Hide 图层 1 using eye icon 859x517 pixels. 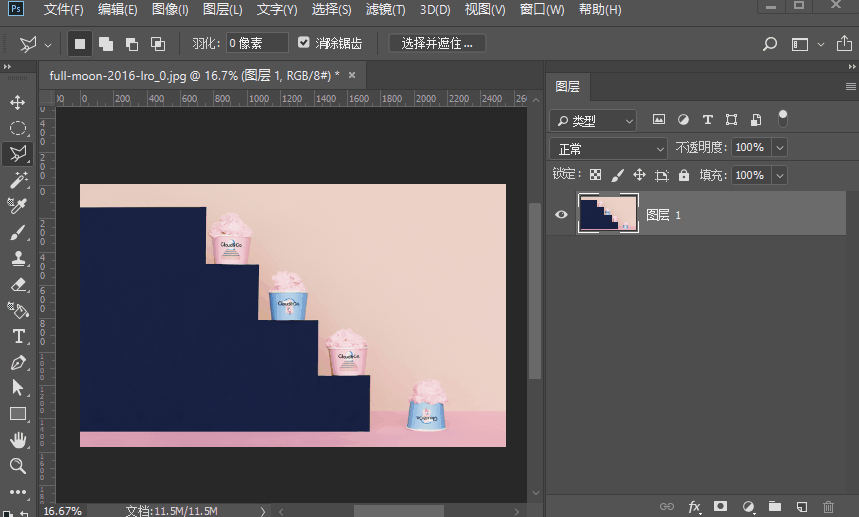click(x=561, y=215)
